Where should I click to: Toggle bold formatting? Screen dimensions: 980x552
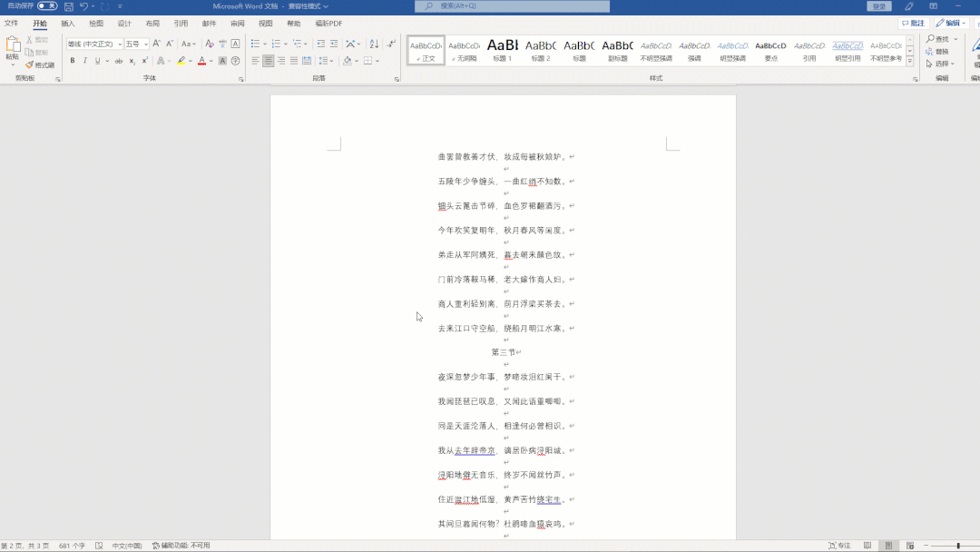coord(73,61)
